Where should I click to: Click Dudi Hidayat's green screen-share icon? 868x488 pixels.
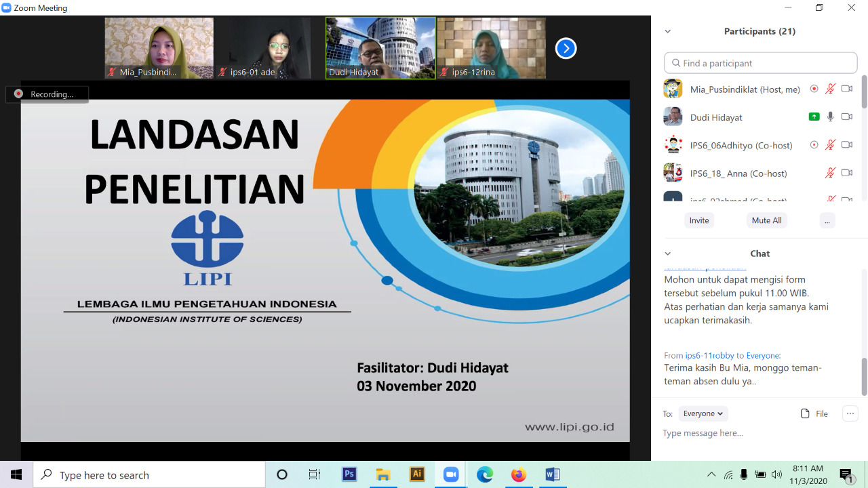click(814, 117)
